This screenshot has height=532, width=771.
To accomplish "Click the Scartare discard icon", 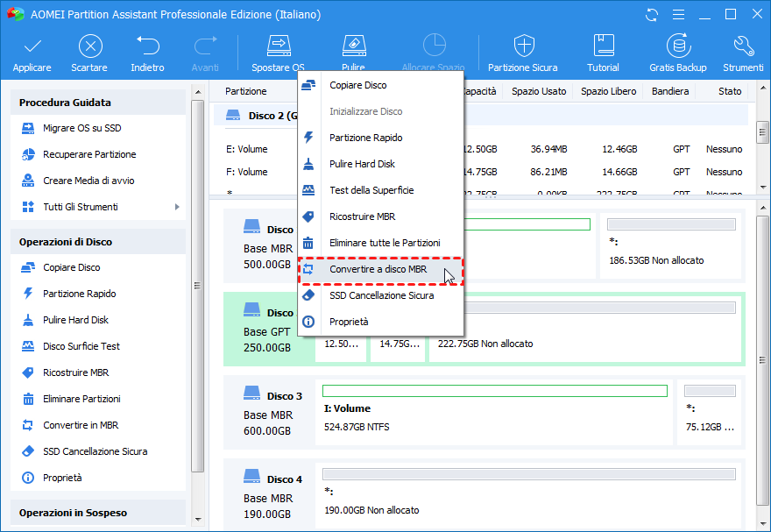I will pos(89,46).
